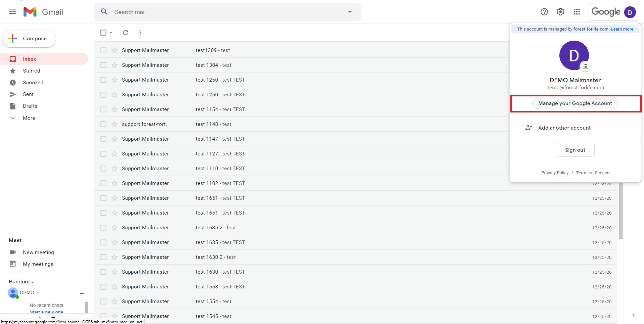The image size is (644, 324).
Task: Check the test 1102 message box
Action: [103, 183]
